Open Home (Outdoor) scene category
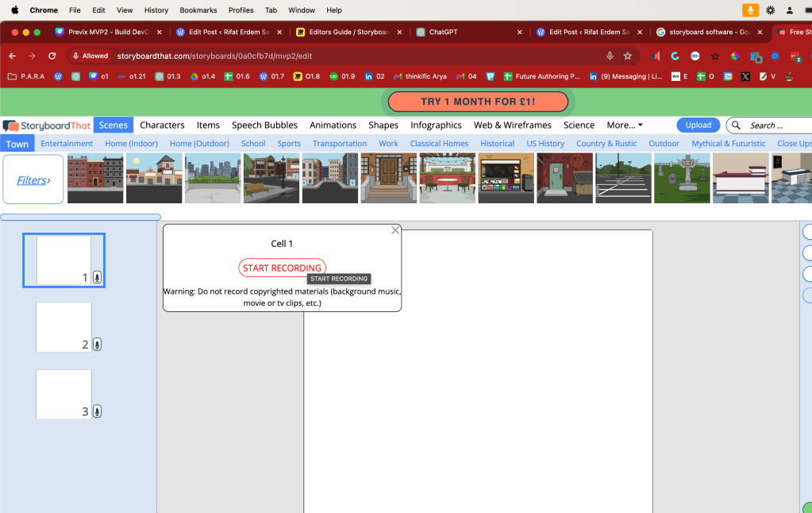 199,144
